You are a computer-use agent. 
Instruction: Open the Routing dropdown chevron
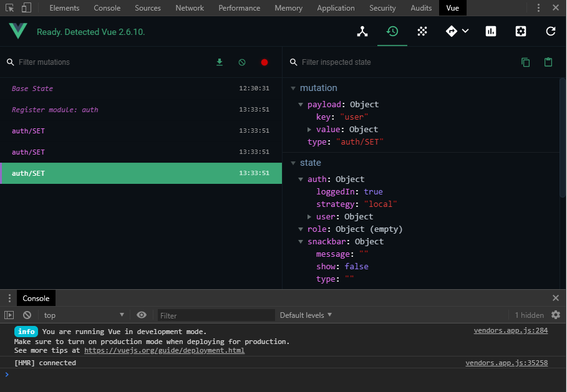pyautogui.click(x=465, y=31)
